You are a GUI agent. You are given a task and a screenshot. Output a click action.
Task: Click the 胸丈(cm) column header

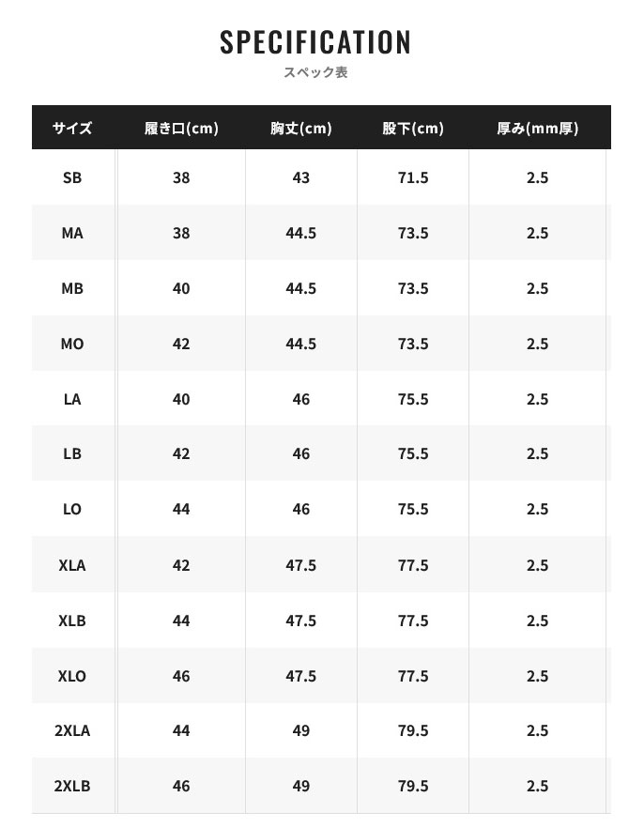pyautogui.click(x=300, y=129)
